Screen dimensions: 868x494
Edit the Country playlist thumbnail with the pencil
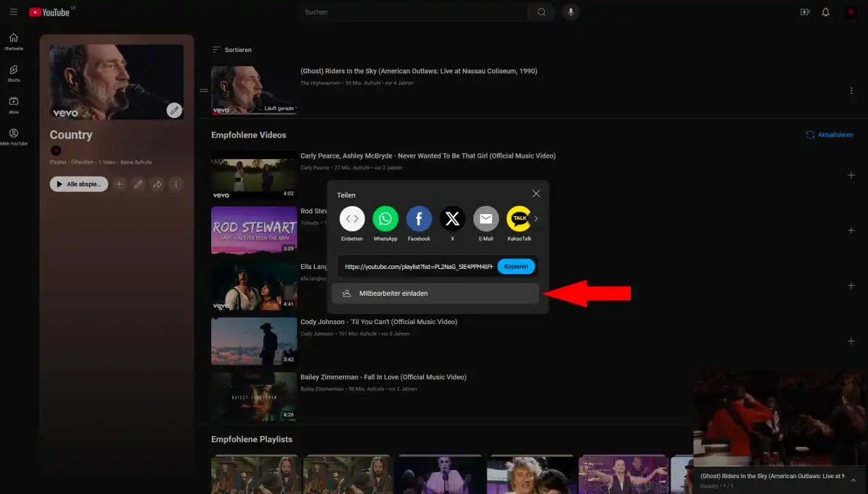point(174,110)
